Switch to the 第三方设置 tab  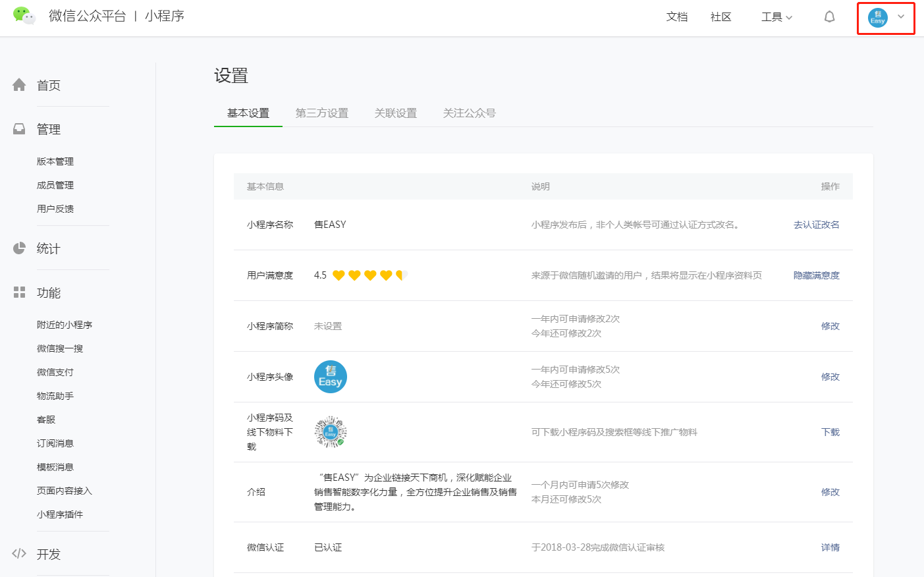321,113
